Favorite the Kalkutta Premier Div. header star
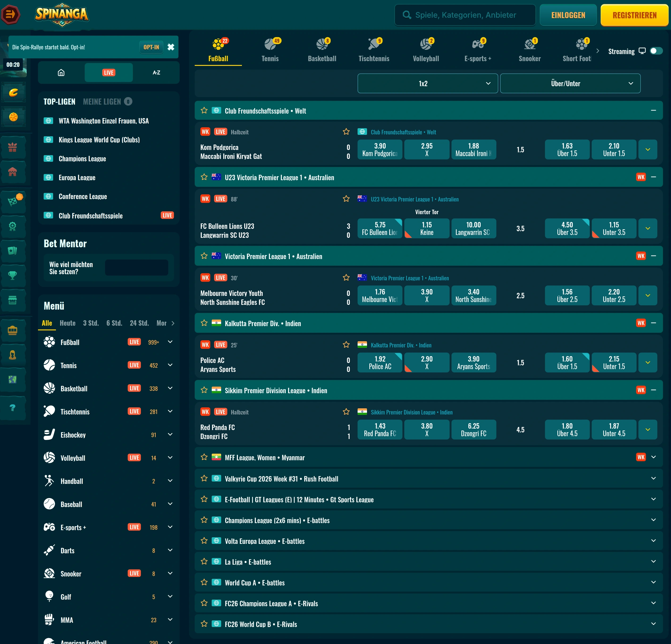Screen dimensions: 671x644 (x=204, y=323)
